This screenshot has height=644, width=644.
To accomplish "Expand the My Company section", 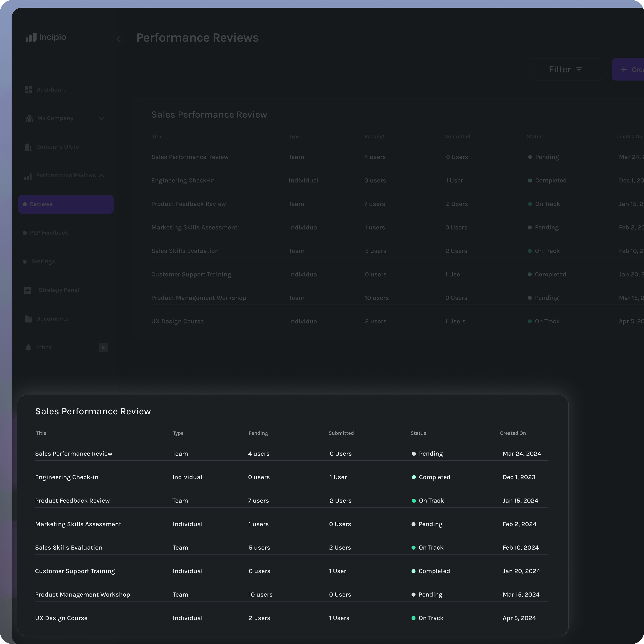I will click(102, 118).
